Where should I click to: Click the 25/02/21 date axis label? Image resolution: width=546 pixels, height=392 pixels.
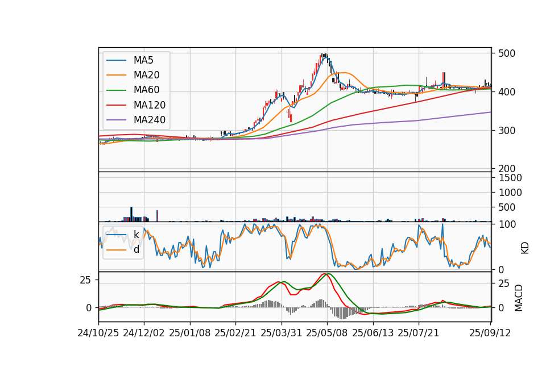point(235,333)
